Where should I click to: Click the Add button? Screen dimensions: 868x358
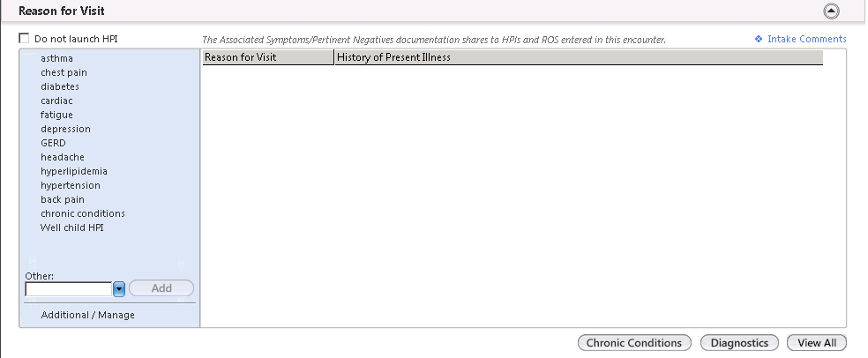pyautogui.click(x=161, y=288)
